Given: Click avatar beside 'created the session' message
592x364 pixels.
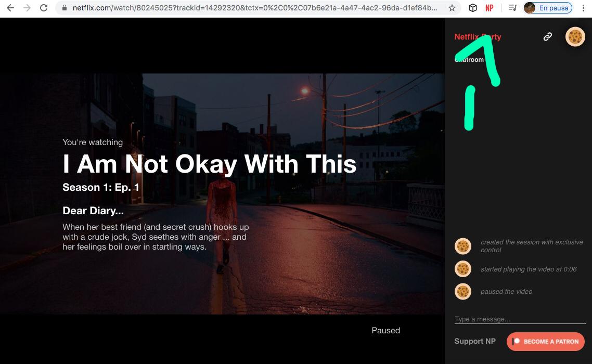Looking at the screenshot, I should click(x=463, y=246).
